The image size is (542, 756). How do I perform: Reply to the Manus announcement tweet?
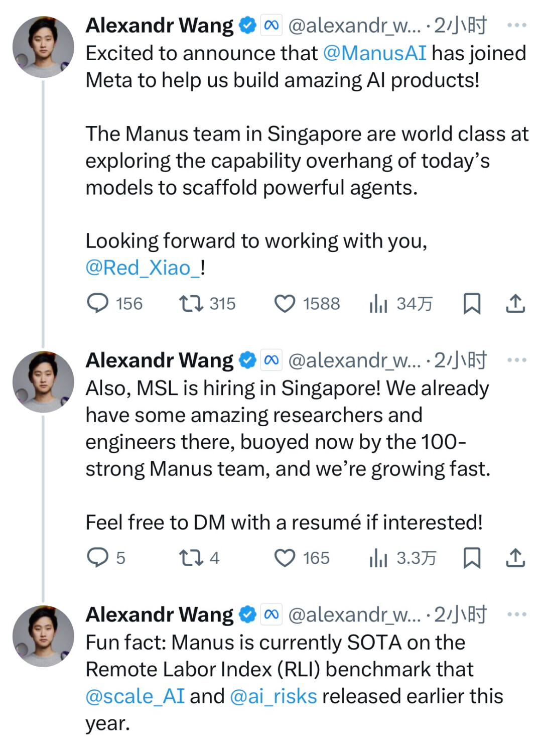(100, 303)
